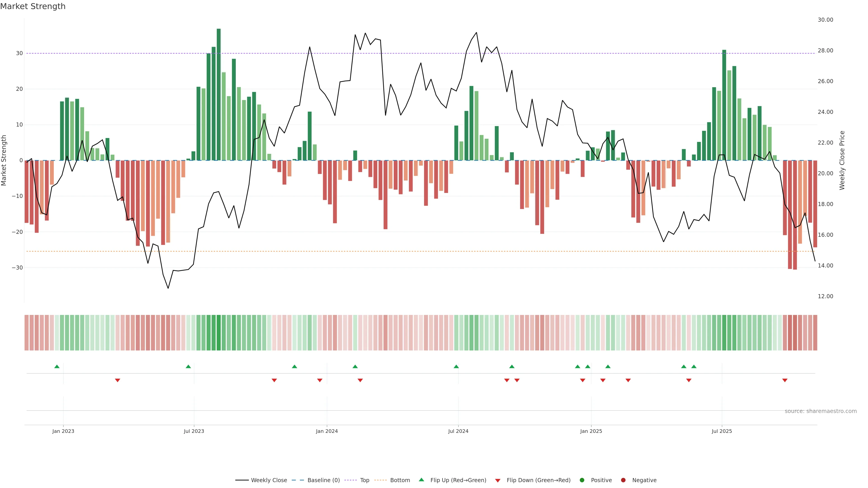
Task: Click the Jan 2024 x-axis label
Action: 326,431
